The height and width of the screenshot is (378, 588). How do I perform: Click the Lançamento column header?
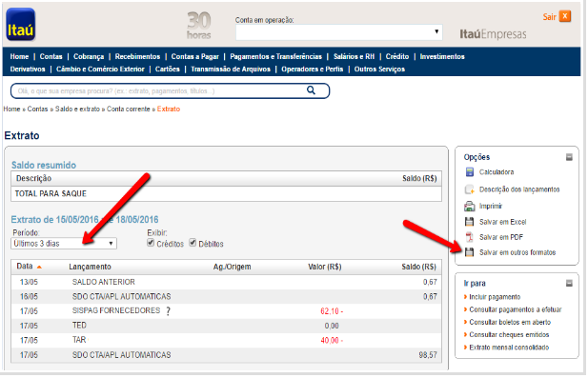[x=90, y=267]
